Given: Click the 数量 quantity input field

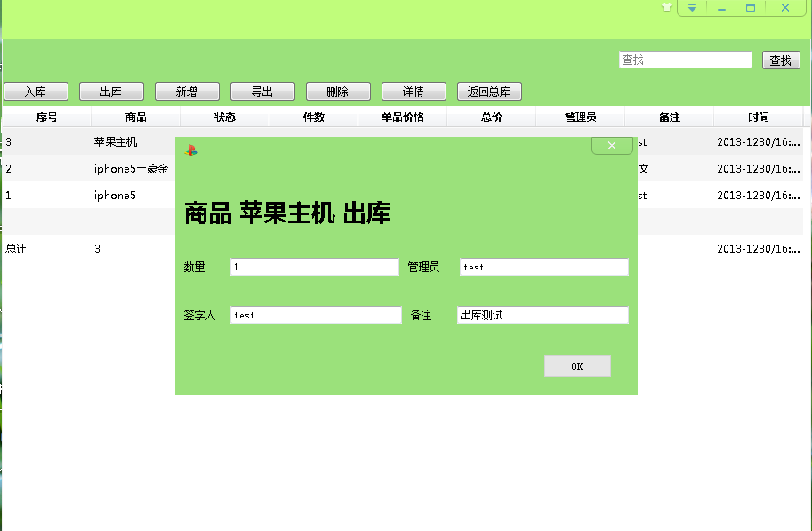Looking at the screenshot, I should coord(314,267).
